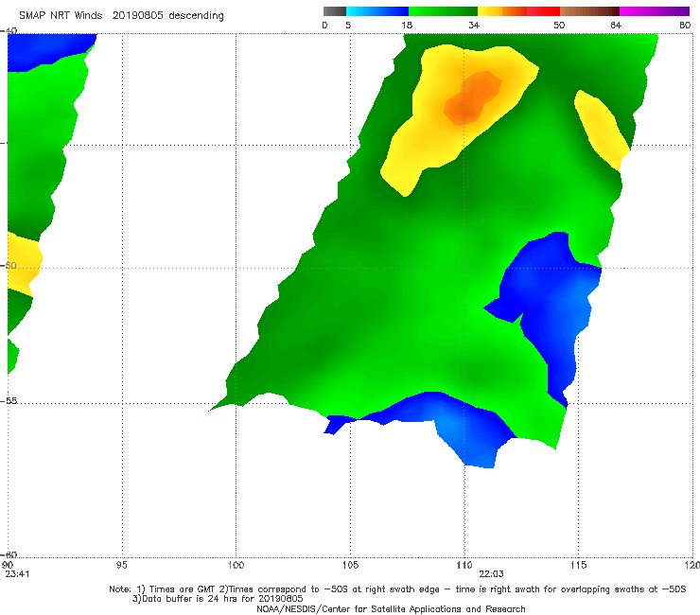
Task: Click the yellow wind patch at the left swath edge
Action: point(24,264)
